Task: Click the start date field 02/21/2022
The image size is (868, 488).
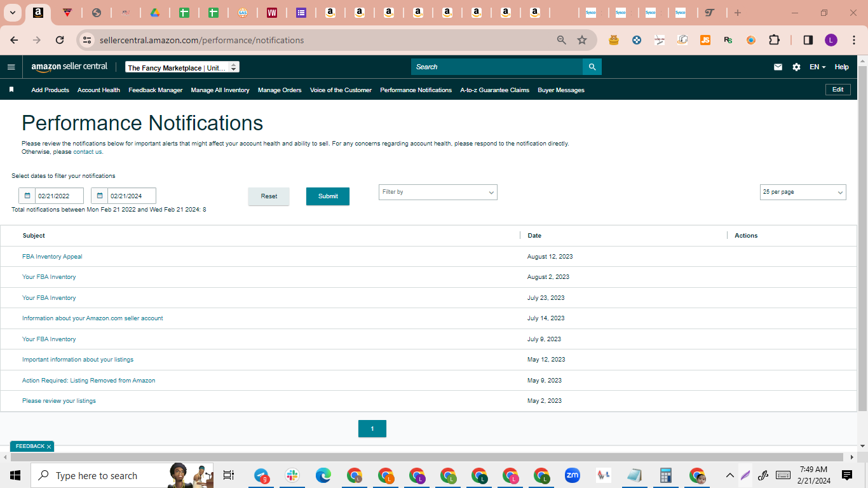Action: click(x=60, y=196)
